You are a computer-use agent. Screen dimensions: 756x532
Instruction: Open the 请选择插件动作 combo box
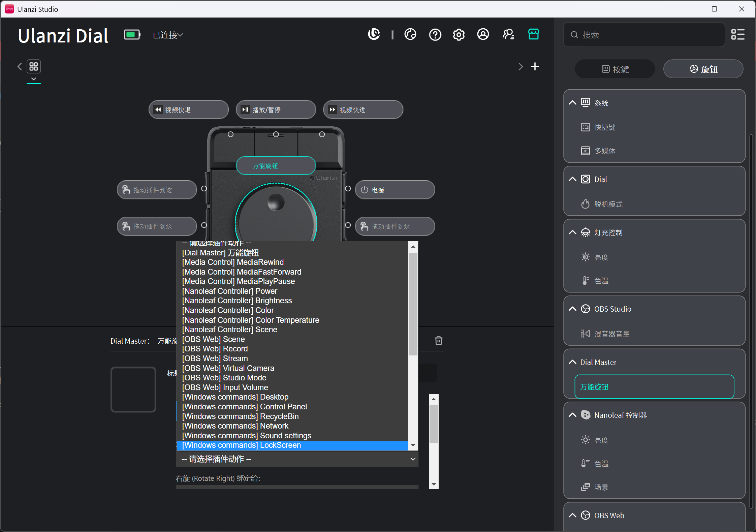pos(297,459)
